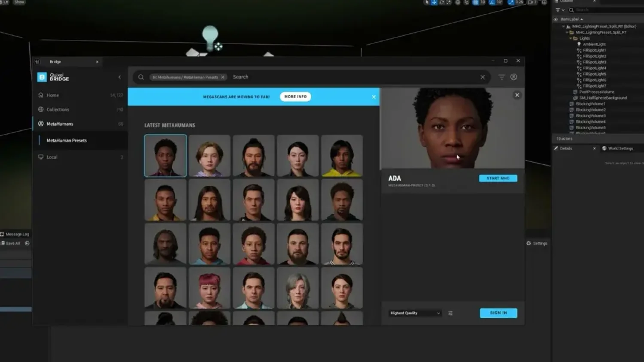Click the Home icon in Bridge sidebar

coord(41,95)
